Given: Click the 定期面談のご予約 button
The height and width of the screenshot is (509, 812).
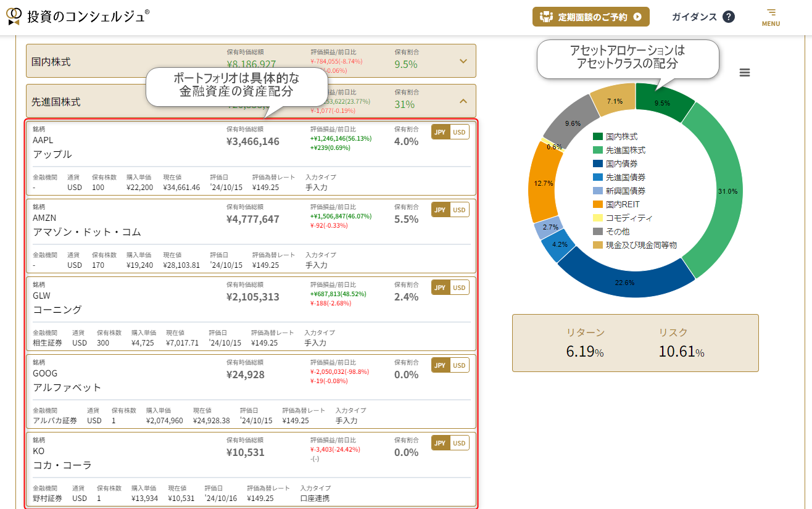Looking at the screenshot, I should 591,17.
